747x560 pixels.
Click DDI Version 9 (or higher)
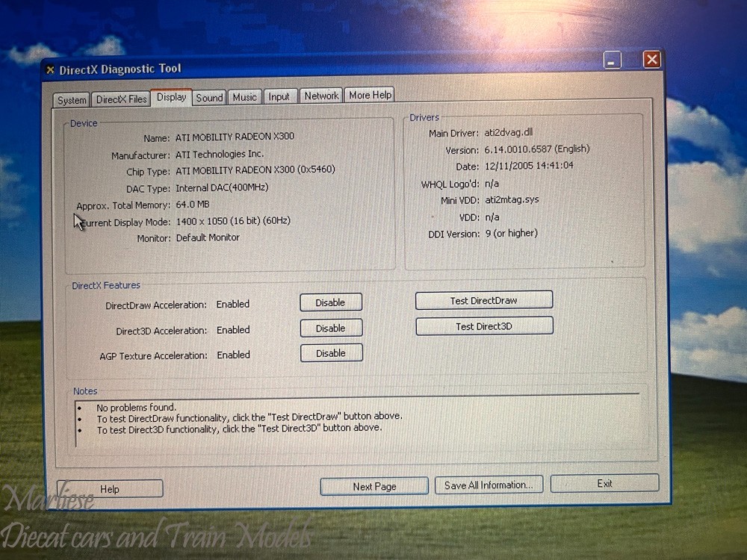511,233
